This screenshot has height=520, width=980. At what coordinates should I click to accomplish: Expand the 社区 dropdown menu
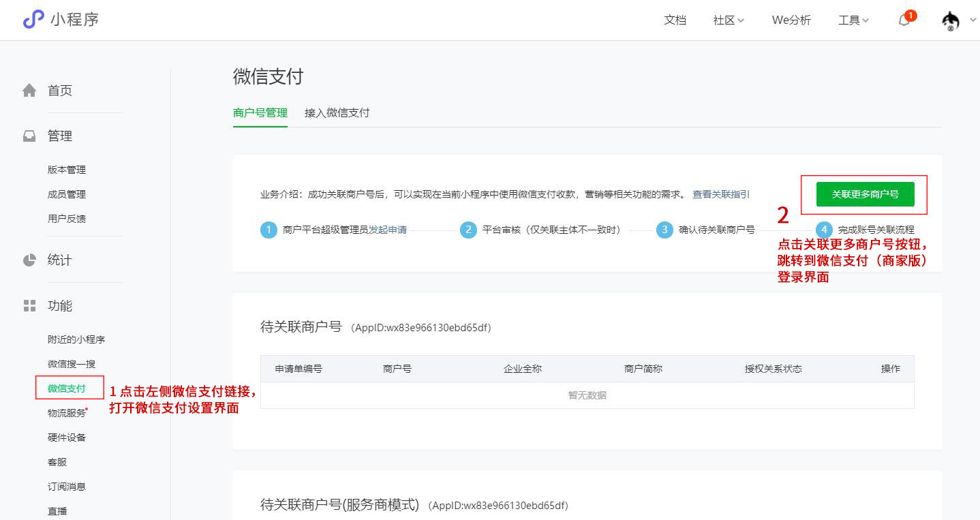click(x=729, y=20)
